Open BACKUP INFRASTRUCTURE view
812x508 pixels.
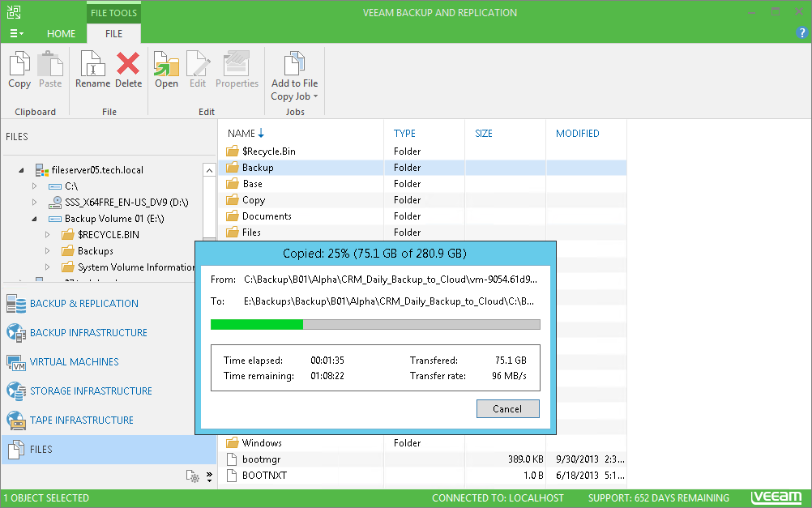[x=88, y=332]
